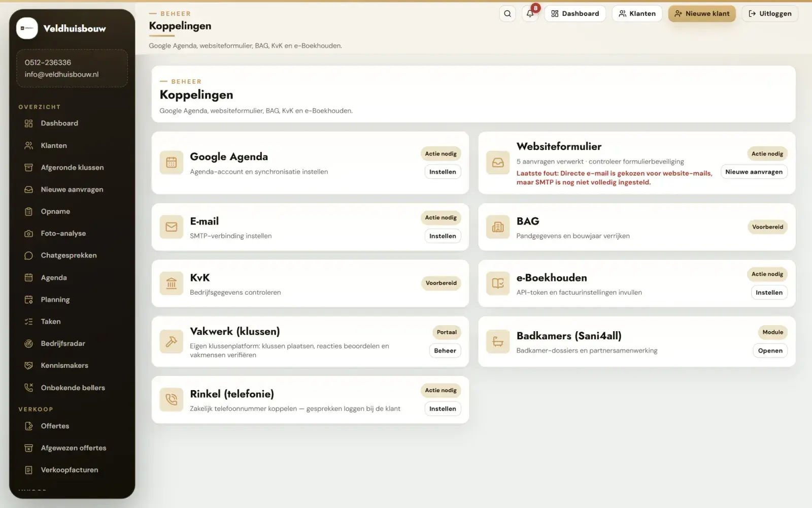Click Instellen on the Google Agenda card
Screen dimensions: 812x508
[x=443, y=172]
